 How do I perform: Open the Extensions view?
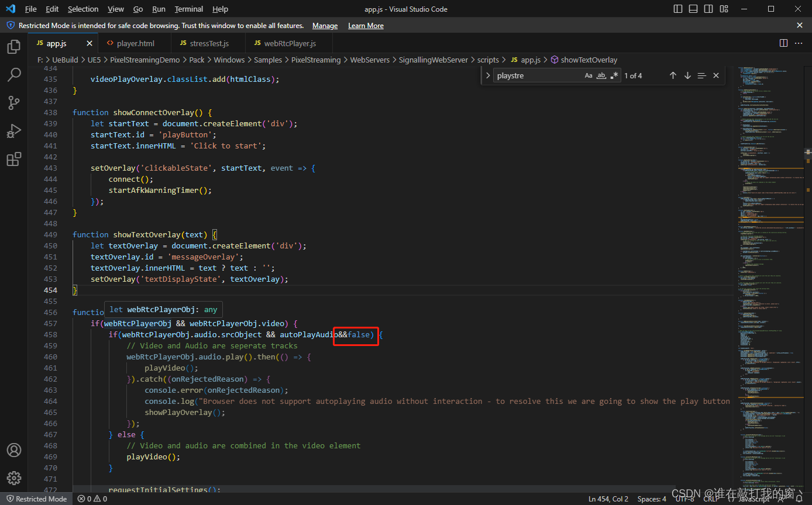pos(14,159)
